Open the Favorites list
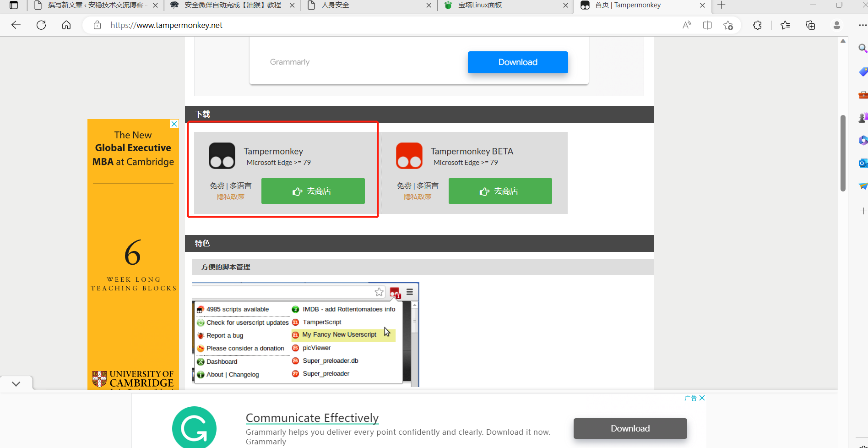 [x=785, y=25]
